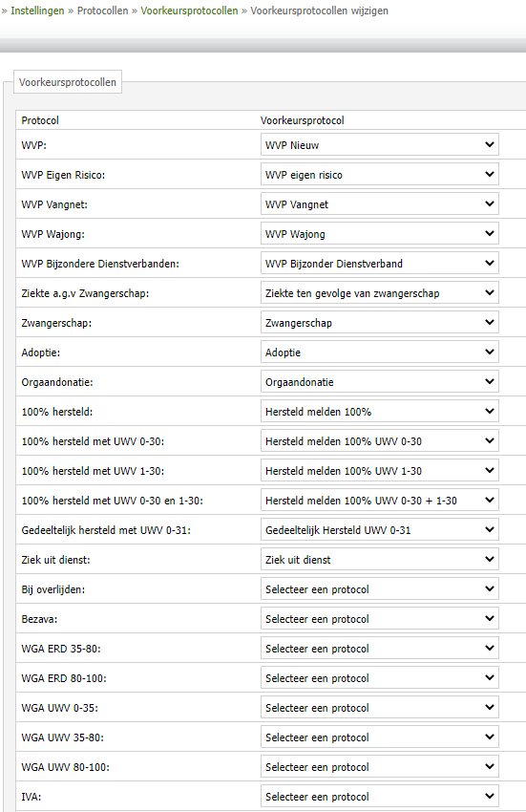Open the WVP Vangnet protocol dropdown
Screen dimensions: 526x812
point(380,204)
